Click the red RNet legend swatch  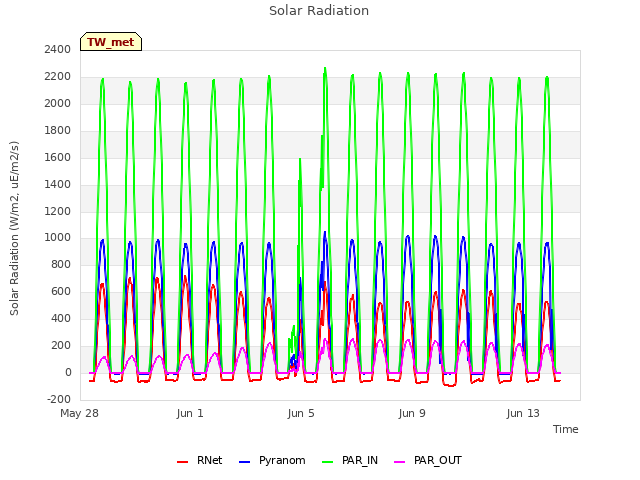[182, 462]
